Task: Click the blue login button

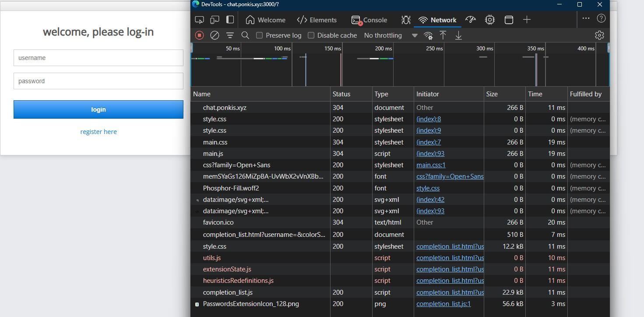Action: click(99, 109)
